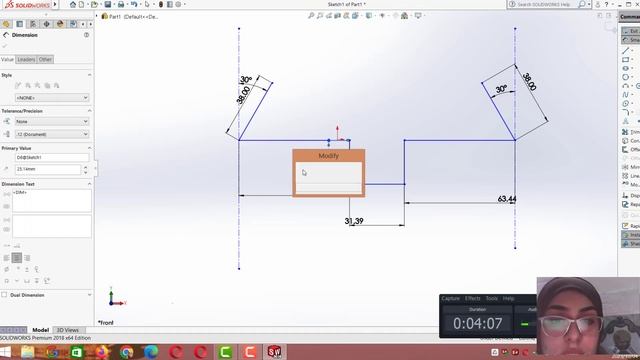Click the Dimension Text box containing <DIM>
The image size is (640, 360).
[52, 200]
